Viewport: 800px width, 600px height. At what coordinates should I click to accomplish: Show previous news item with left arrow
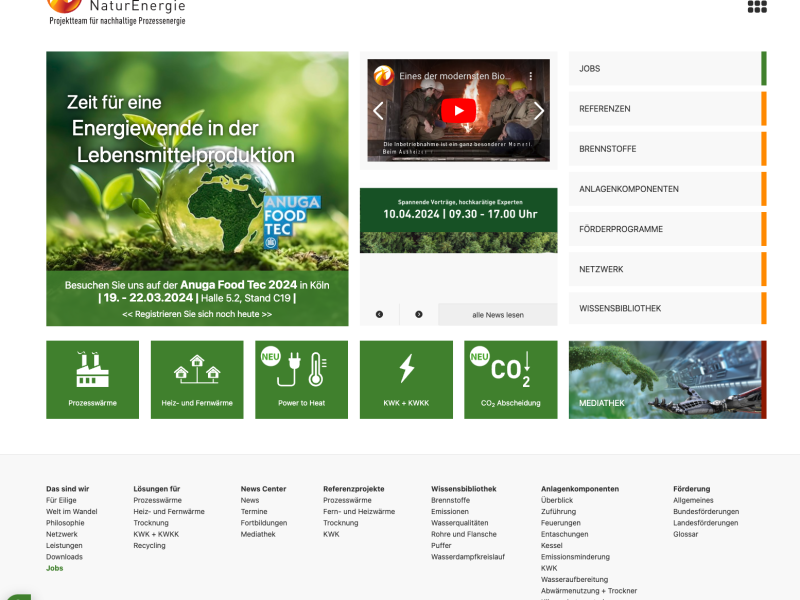pos(379,314)
